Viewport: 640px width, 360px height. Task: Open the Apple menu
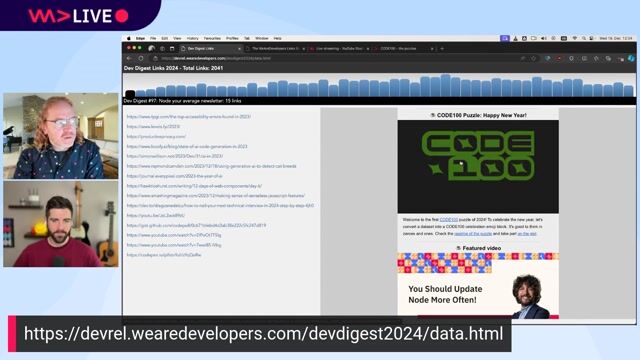click(129, 38)
